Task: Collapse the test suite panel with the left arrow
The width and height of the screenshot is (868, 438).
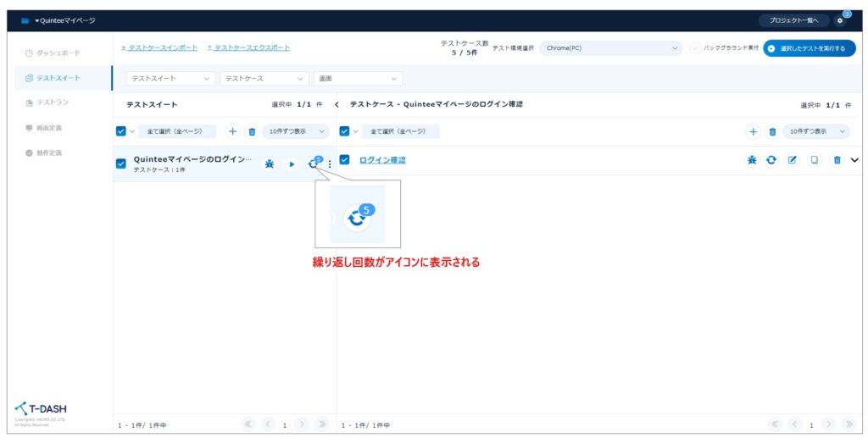Action: click(337, 104)
